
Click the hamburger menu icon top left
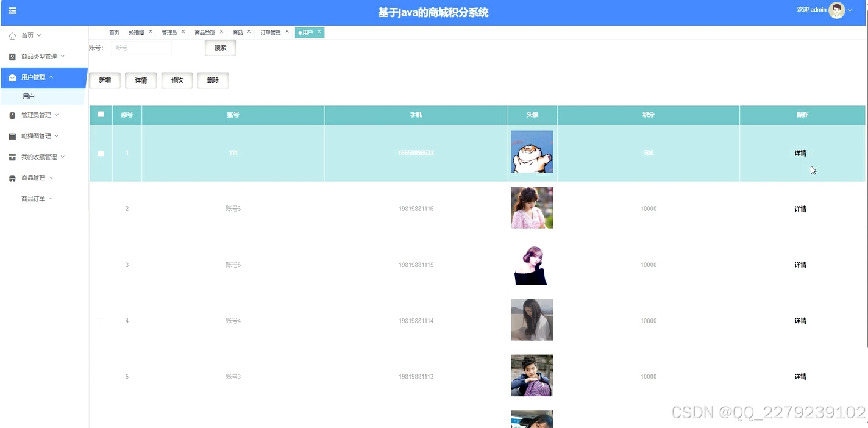tap(13, 10)
